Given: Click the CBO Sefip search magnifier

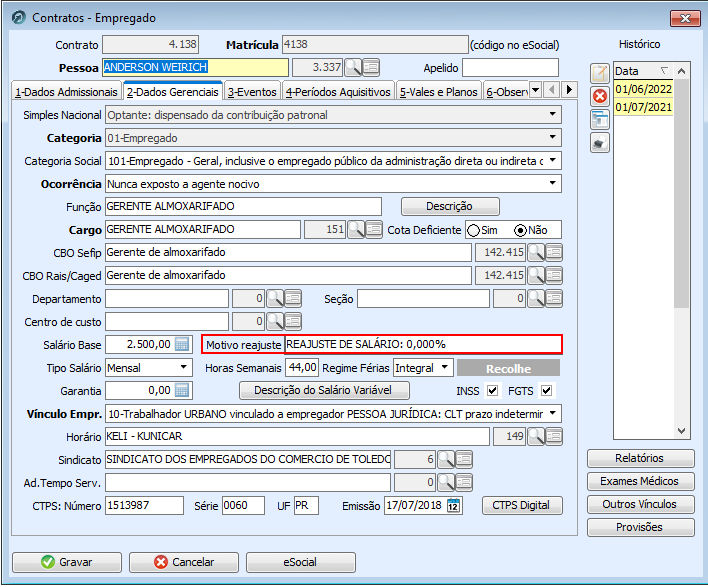Looking at the screenshot, I should pos(536,252).
